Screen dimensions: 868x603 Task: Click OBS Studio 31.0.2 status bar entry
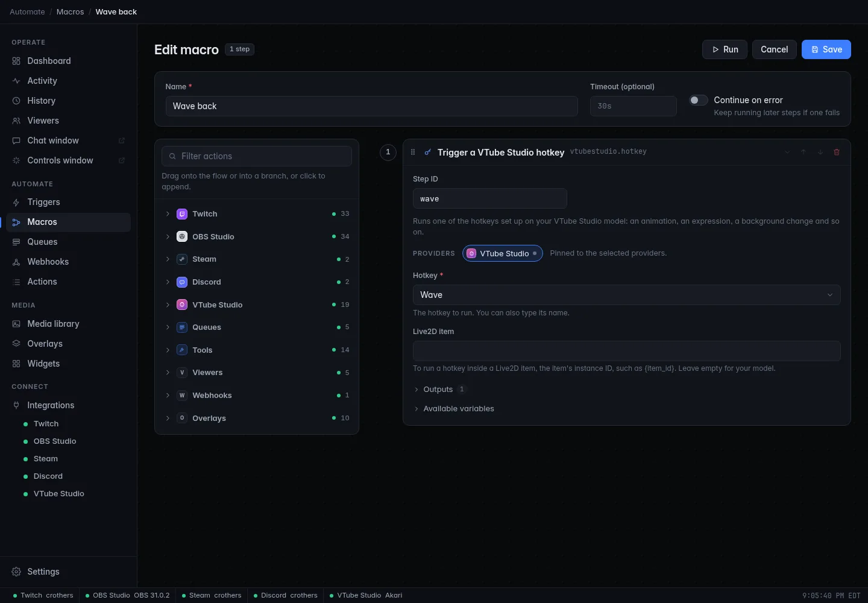127,595
